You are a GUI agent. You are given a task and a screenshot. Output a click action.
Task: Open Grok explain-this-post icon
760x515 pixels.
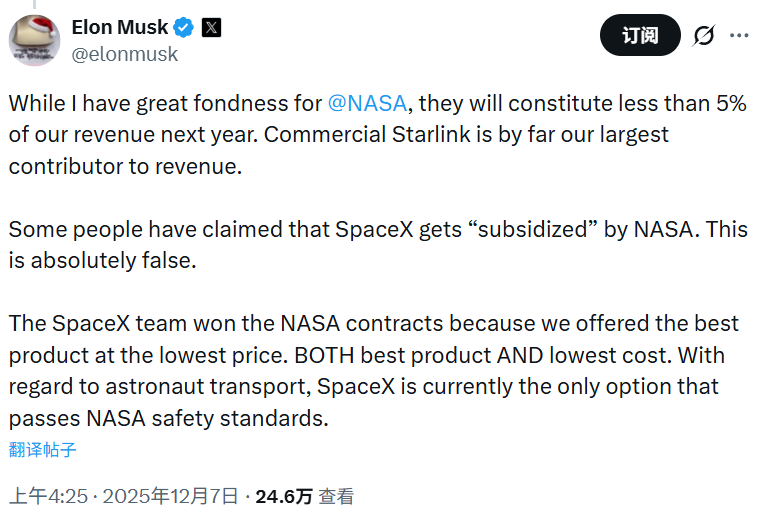click(704, 36)
